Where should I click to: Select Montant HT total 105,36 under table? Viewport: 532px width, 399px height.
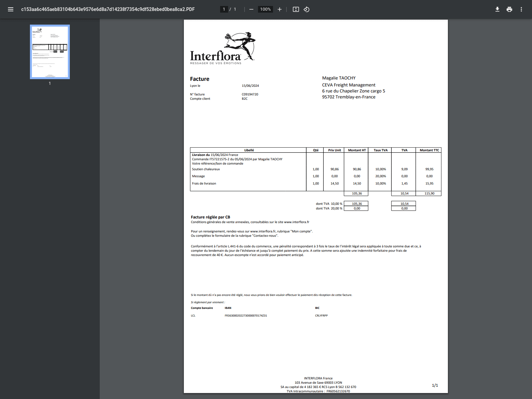[x=357, y=194]
